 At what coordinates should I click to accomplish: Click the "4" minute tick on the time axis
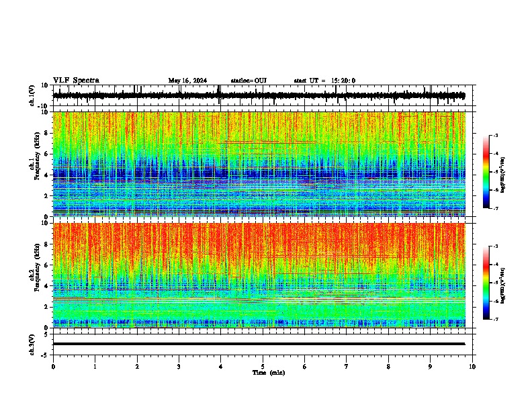(x=221, y=367)
